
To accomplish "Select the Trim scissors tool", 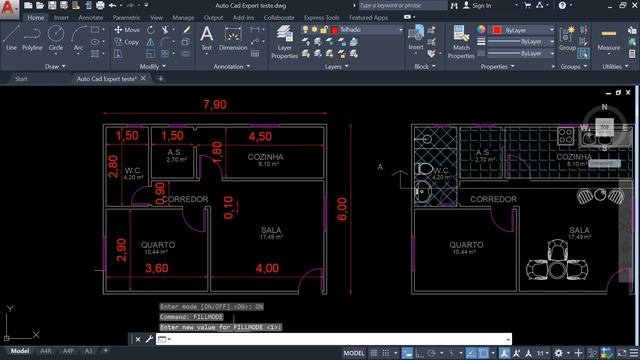I will (x=164, y=30).
